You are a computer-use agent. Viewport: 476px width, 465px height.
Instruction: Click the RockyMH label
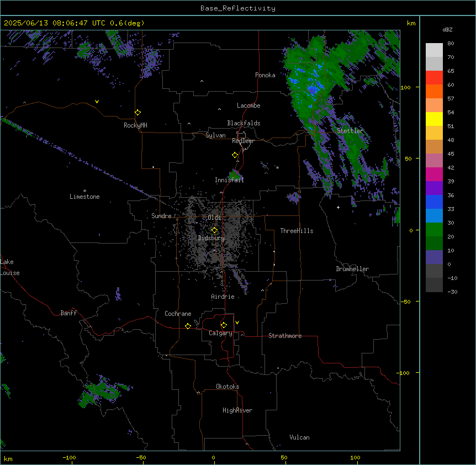135,125
